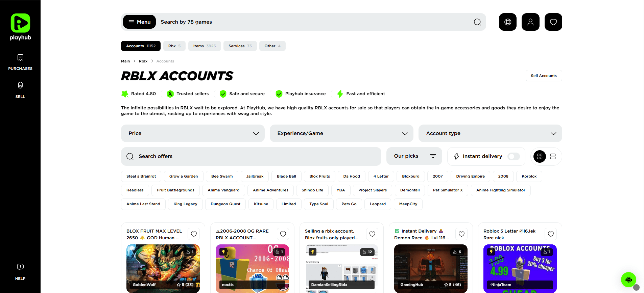Screen dimensions: 644x293
Task: Click the globe language icon
Action: point(507,22)
